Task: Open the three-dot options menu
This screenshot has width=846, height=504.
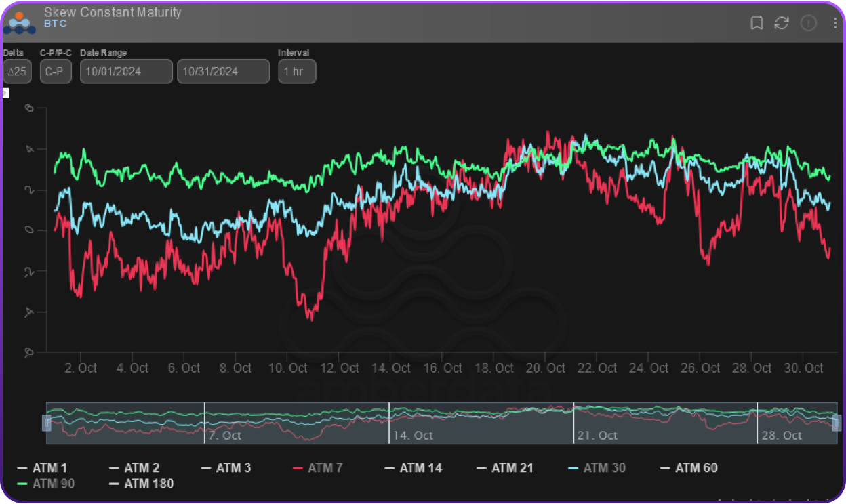Action: (x=835, y=23)
